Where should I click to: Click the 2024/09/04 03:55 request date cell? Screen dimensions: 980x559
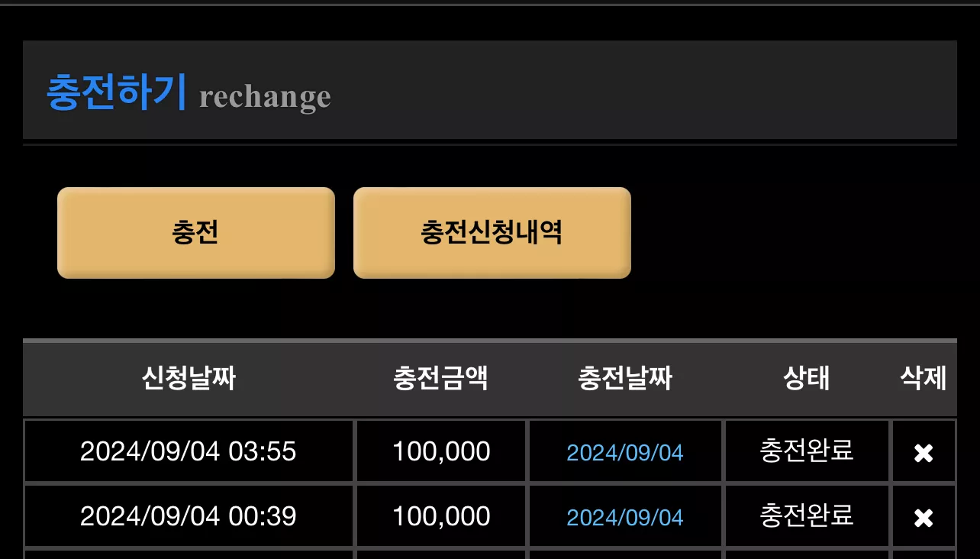(x=189, y=451)
